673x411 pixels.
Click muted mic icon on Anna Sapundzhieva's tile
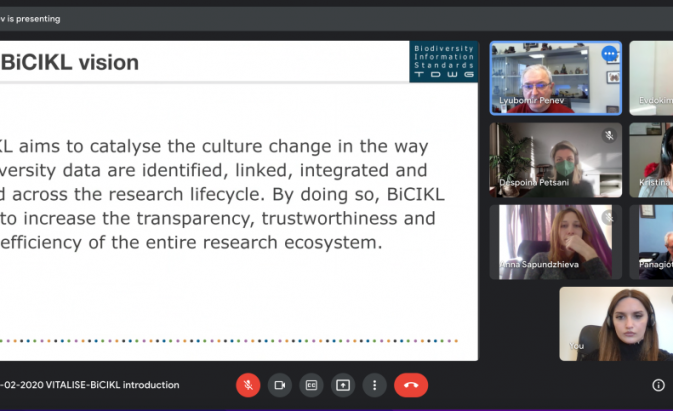(x=608, y=217)
